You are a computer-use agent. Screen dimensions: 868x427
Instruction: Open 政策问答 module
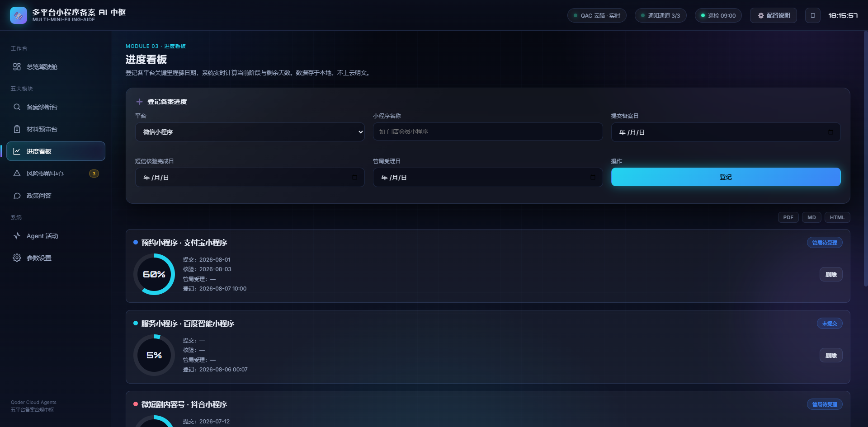click(x=56, y=196)
